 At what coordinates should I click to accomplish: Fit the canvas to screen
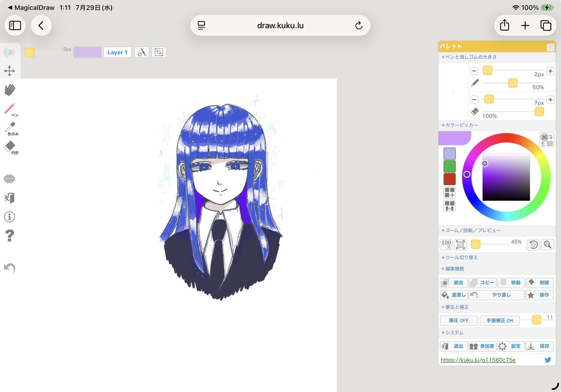[460, 244]
